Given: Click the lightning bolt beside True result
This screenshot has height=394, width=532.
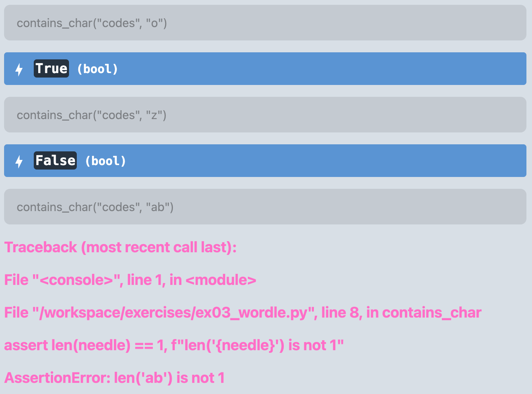Looking at the screenshot, I should click(x=19, y=69).
